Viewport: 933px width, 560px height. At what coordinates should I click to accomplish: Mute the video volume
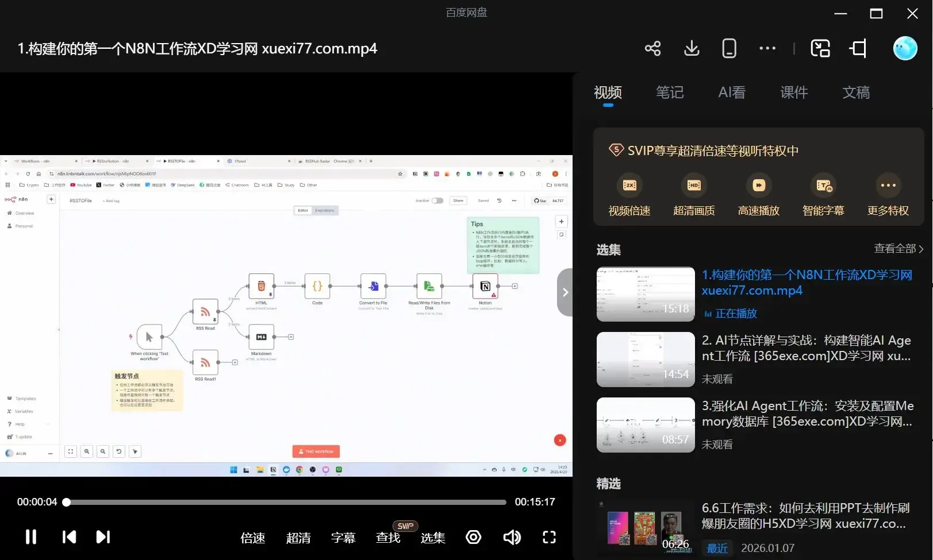click(511, 537)
